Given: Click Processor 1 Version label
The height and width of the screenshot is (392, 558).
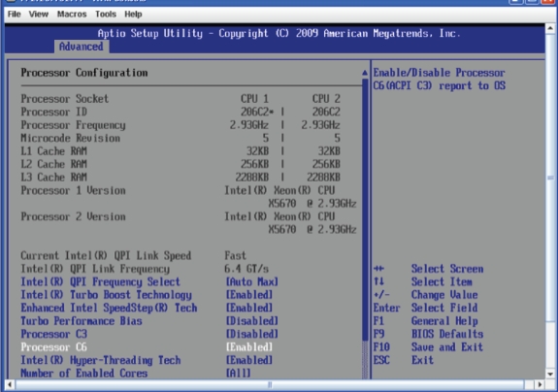Looking at the screenshot, I should (73, 191).
